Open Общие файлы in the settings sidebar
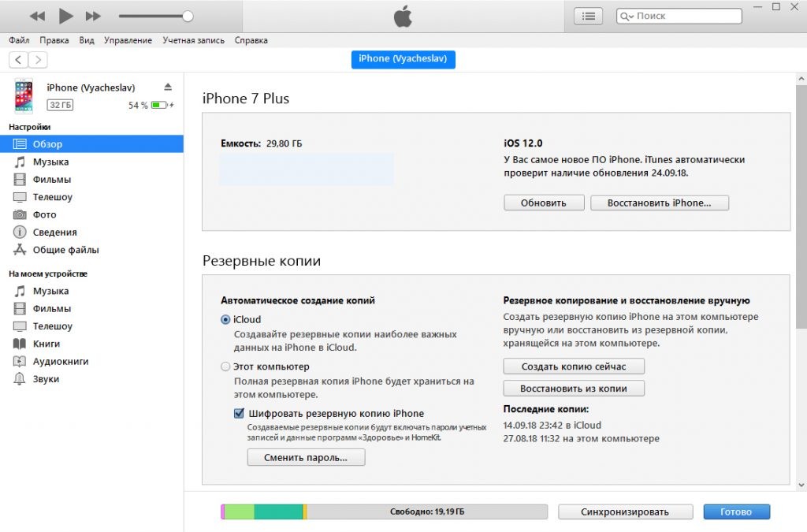 click(65, 250)
